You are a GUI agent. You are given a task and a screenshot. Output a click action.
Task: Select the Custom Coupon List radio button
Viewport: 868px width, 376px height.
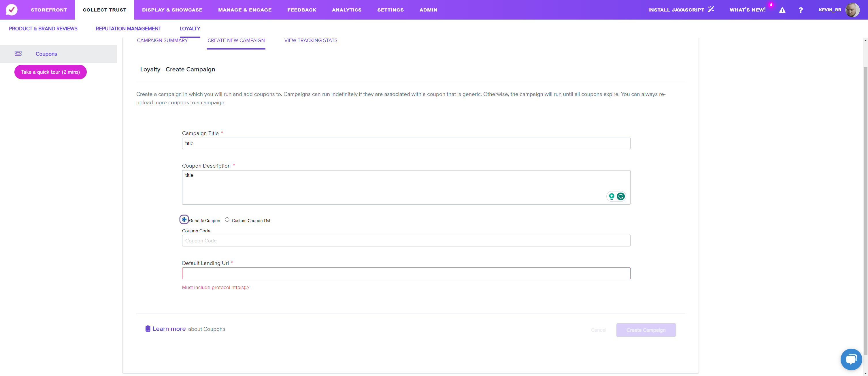coord(227,219)
